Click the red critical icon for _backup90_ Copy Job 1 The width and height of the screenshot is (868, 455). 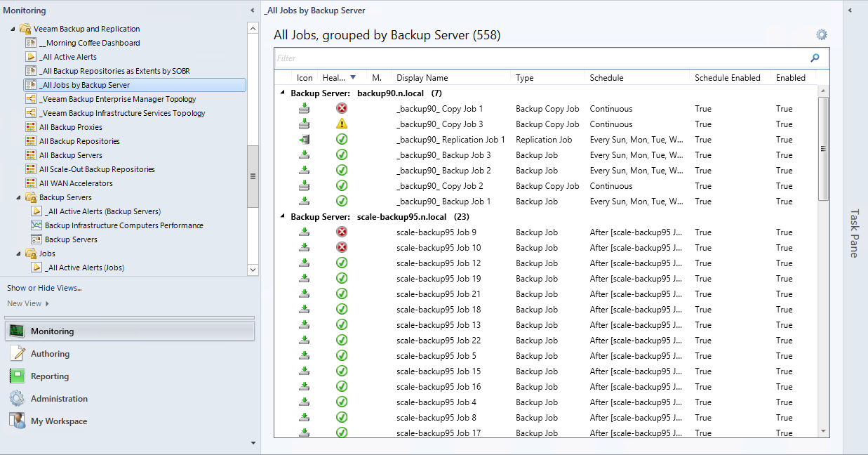click(342, 109)
